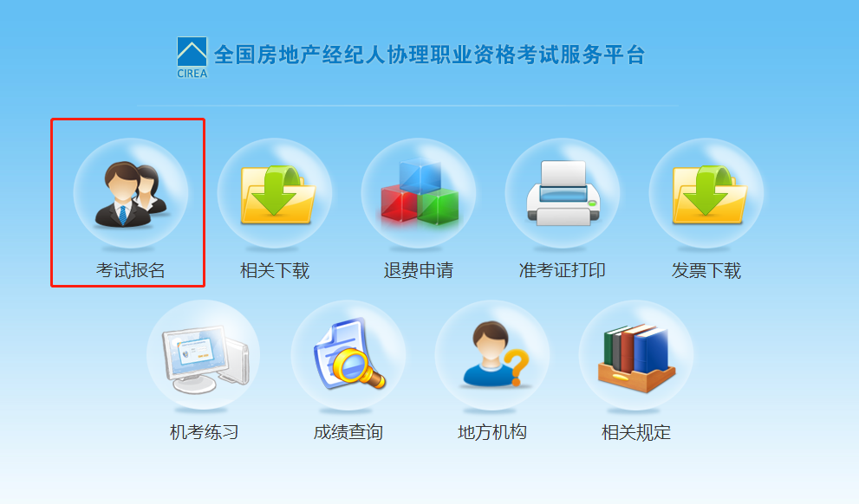The image size is (859, 504).
Task: Click the 发票下载 text link
Action: [x=706, y=270]
